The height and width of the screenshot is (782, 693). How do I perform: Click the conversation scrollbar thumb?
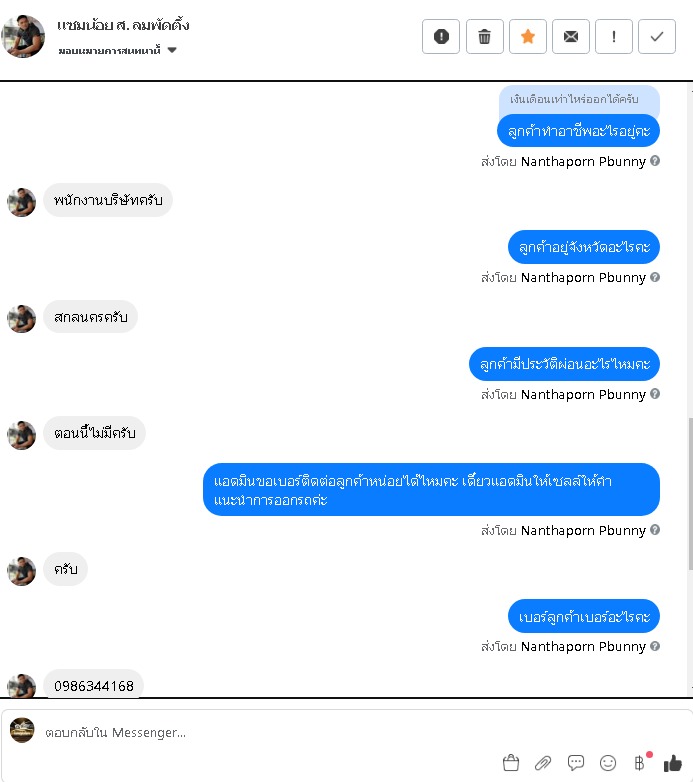(x=691, y=494)
